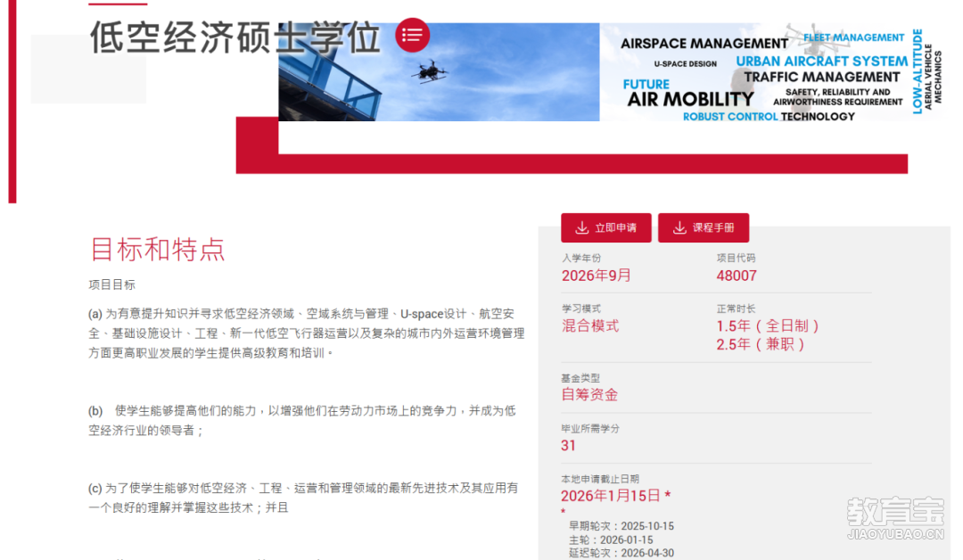Click the Air Mobility word cloud image
This screenshot has height=560, width=963.
coord(771,73)
